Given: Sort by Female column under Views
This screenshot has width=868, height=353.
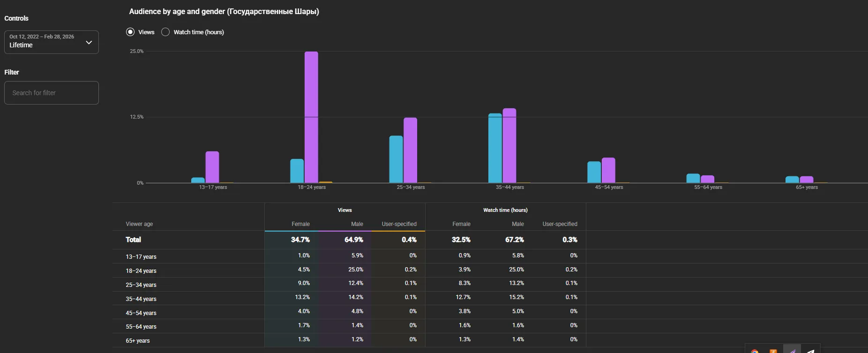Looking at the screenshot, I should [x=300, y=224].
